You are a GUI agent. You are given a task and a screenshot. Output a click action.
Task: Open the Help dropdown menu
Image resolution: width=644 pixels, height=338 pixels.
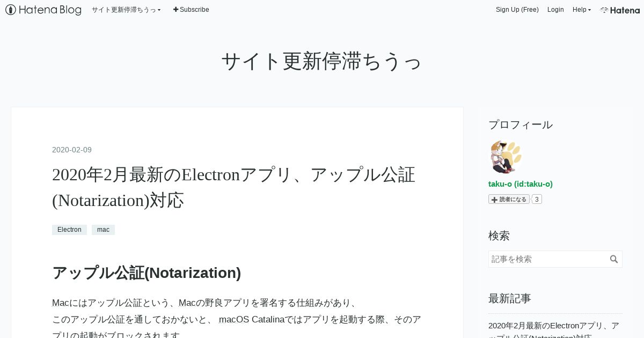[x=581, y=10]
